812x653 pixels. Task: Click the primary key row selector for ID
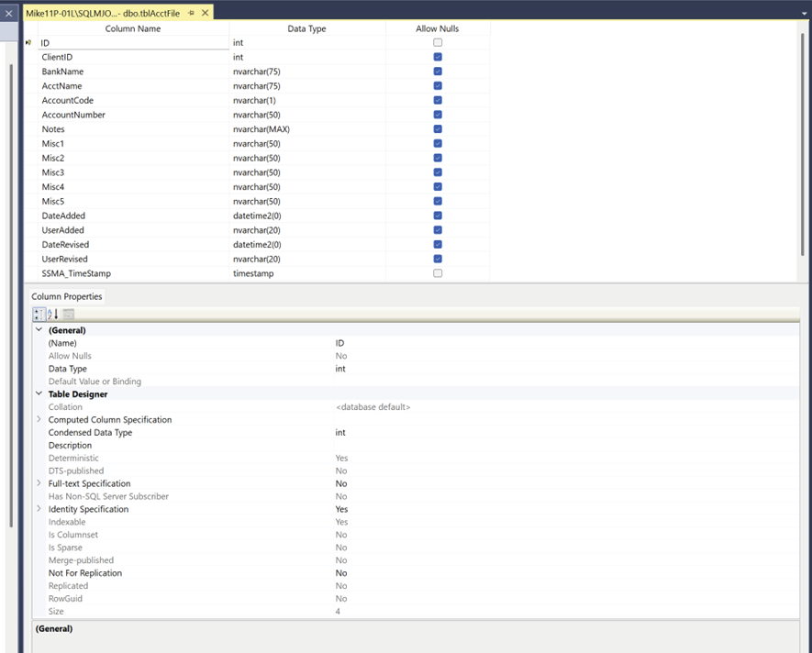click(x=30, y=43)
